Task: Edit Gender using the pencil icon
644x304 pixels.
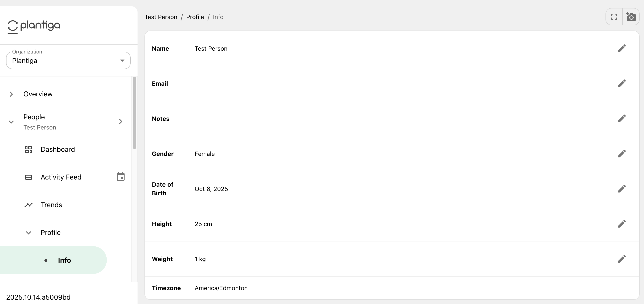Action: (622, 154)
